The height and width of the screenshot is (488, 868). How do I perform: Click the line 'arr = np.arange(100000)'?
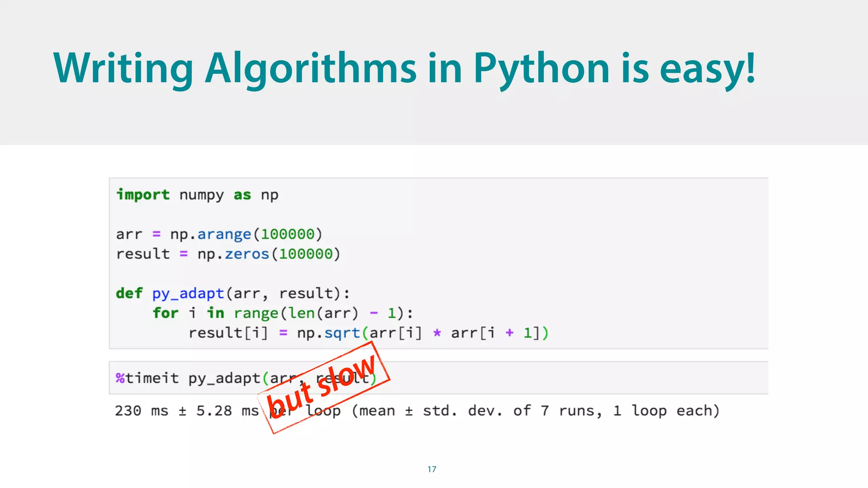tap(220, 234)
